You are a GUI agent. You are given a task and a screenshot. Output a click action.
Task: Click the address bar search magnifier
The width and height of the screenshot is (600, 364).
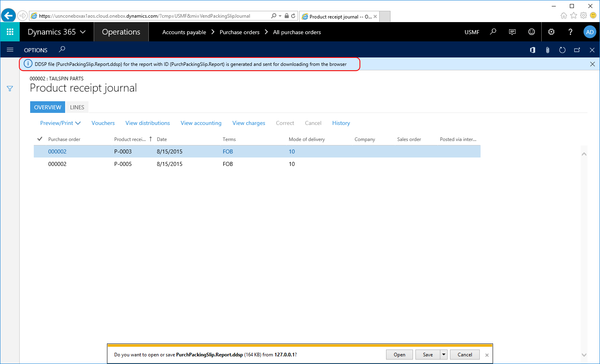click(x=274, y=16)
